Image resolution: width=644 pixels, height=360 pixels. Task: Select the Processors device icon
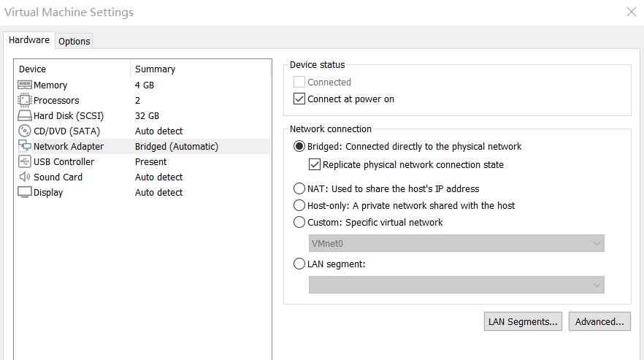(25, 100)
